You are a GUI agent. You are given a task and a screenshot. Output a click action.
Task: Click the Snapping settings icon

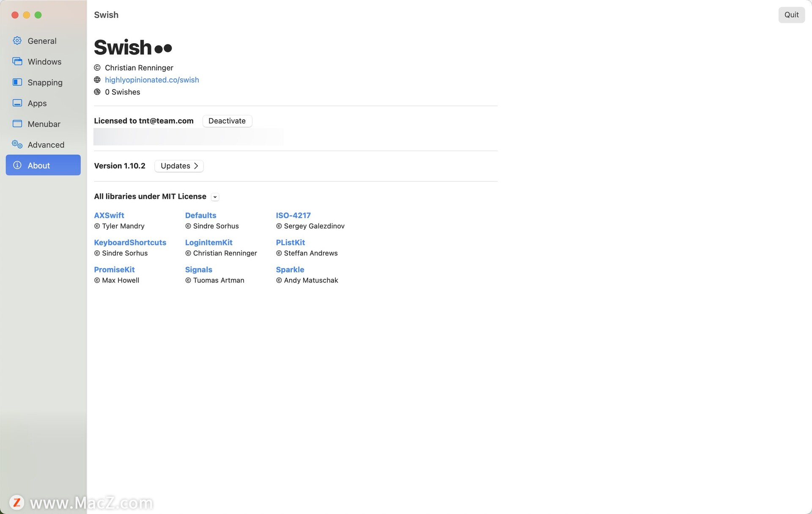pos(18,82)
